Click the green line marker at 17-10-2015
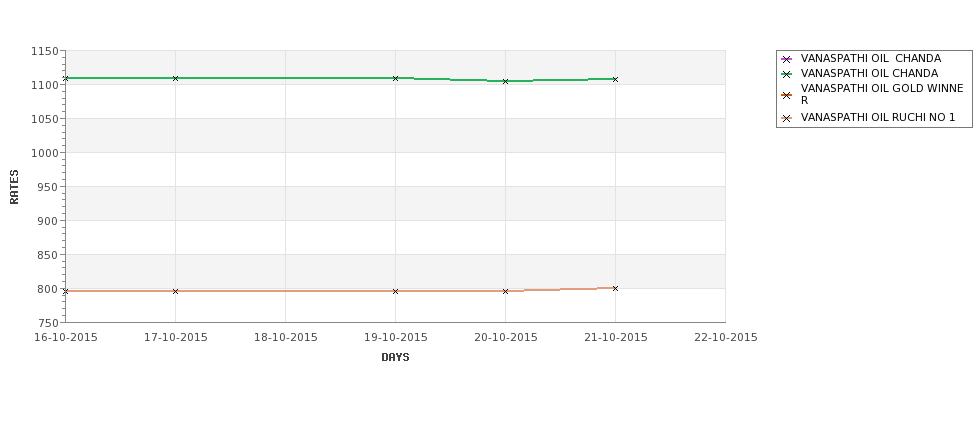 click(x=175, y=78)
